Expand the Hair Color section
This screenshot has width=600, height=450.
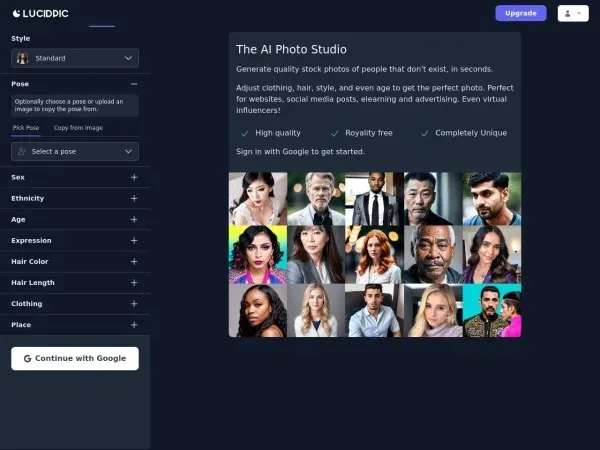pyautogui.click(x=75, y=261)
